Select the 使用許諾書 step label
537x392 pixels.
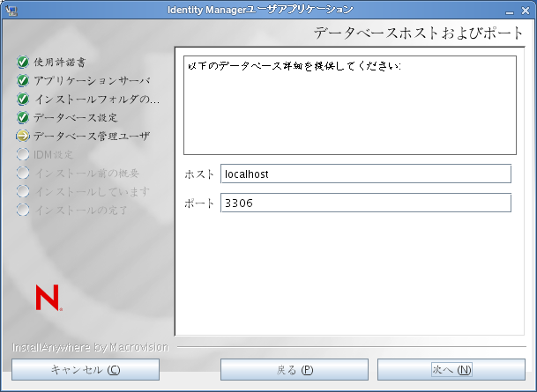pyautogui.click(x=60, y=63)
